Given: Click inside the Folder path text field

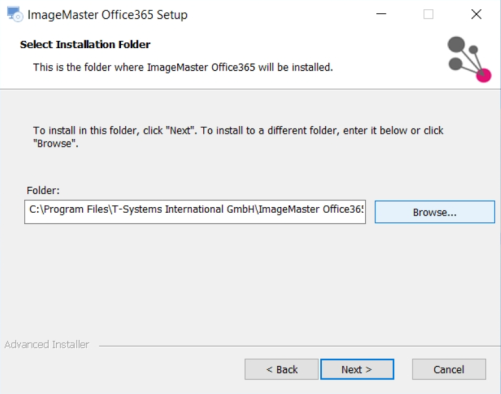Looking at the screenshot, I should coord(195,212).
